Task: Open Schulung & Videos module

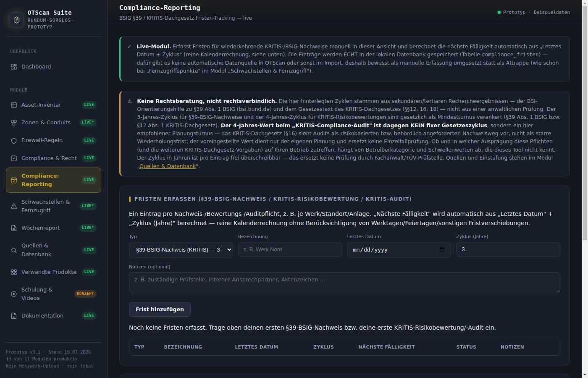Action: 53,294
